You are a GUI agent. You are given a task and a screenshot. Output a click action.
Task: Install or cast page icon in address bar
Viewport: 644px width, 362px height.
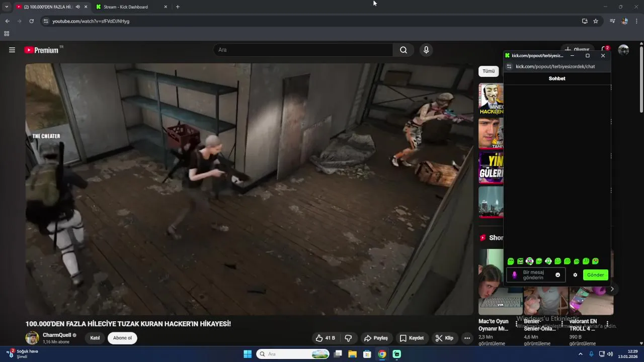click(585, 21)
